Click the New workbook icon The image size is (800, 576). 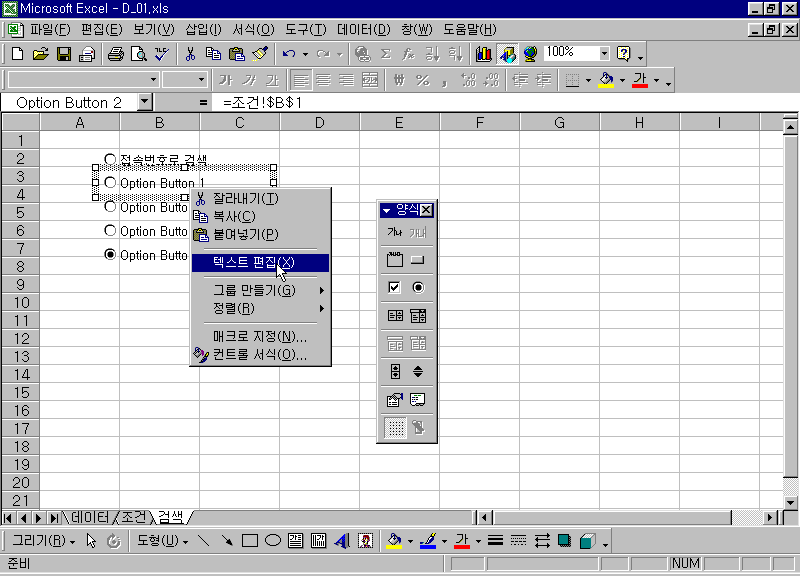tap(17, 54)
